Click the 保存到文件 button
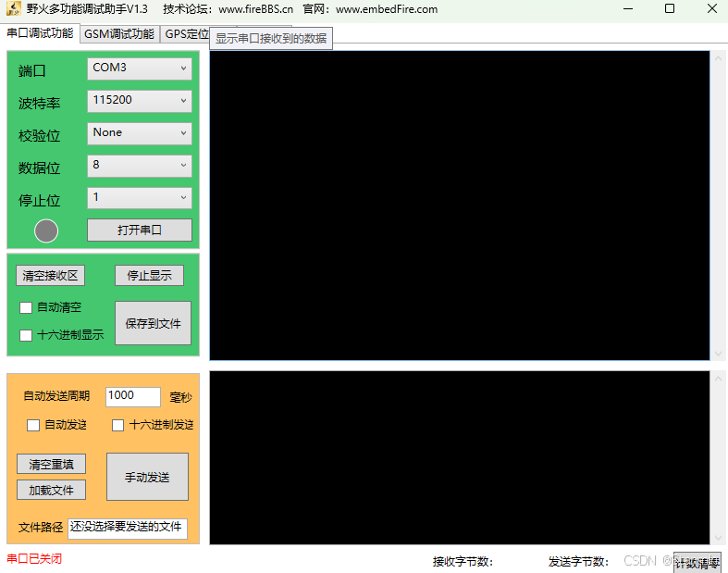 154,323
